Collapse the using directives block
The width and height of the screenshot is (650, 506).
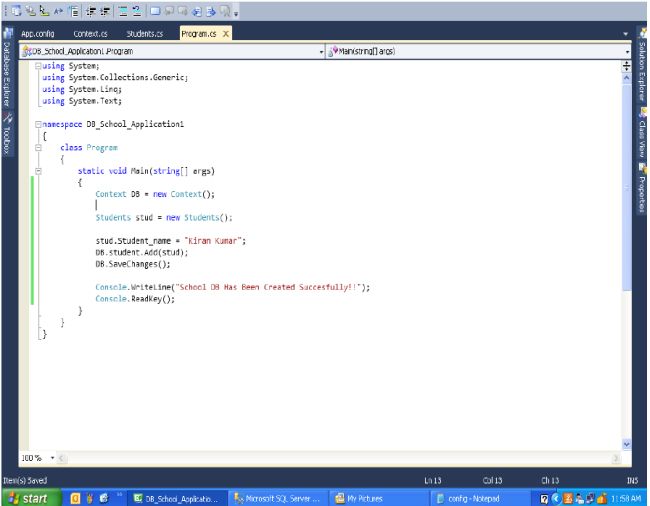point(38,65)
